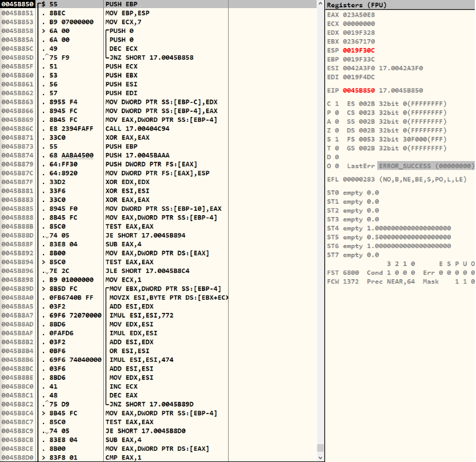Click IMUL ESI,ESI,474 instruction
Image resolution: width=476 pixels, height=462 pixels.
142,359
